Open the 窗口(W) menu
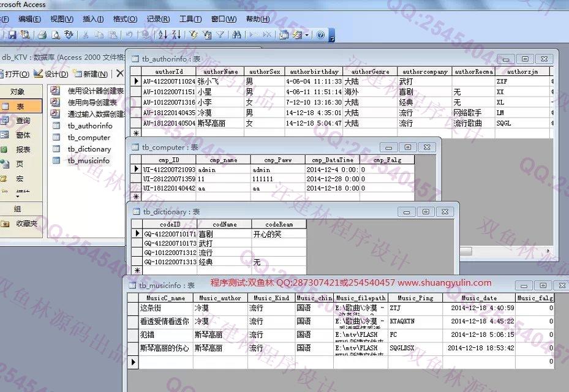 pos(224,19)
